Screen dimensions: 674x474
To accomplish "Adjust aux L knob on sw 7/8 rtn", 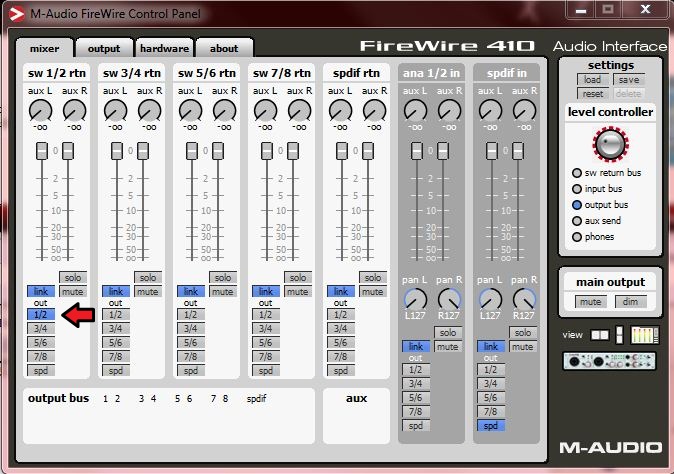I will click(265, 110).
